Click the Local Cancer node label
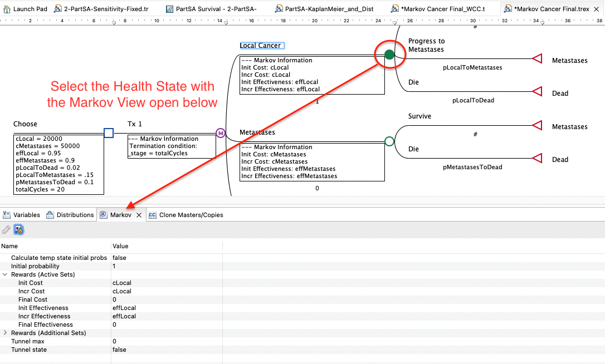The height and width of the screenshot is (364, 605). [x=260, y=46]
